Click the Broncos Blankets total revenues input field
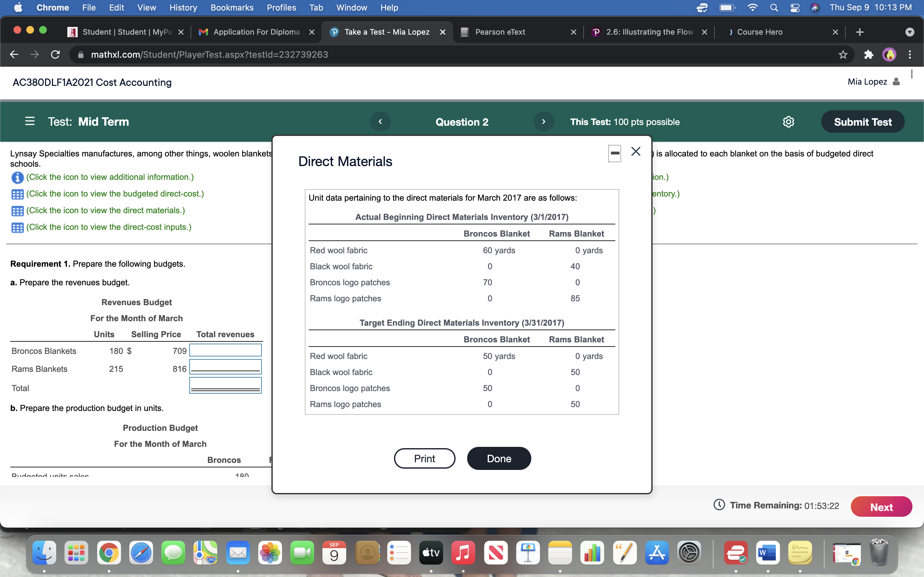Screen dimensions: 924x577 tap(225, 350)
